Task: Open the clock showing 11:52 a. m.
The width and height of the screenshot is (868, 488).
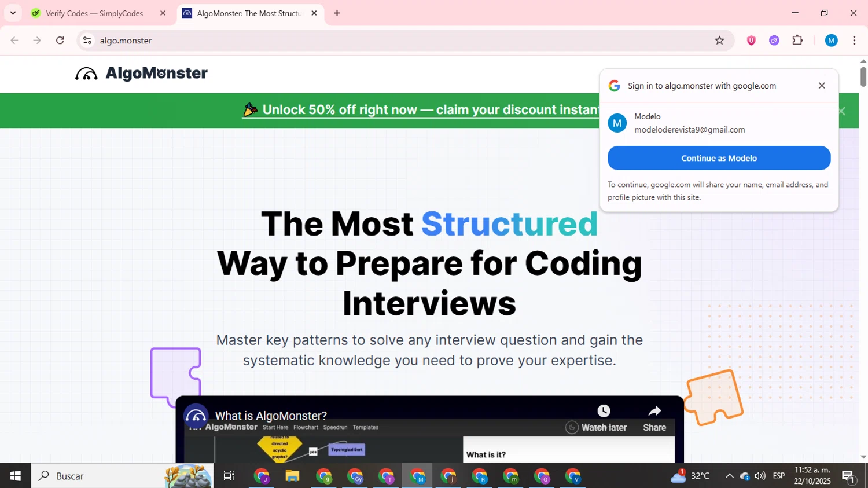Action: pos(812,476)
